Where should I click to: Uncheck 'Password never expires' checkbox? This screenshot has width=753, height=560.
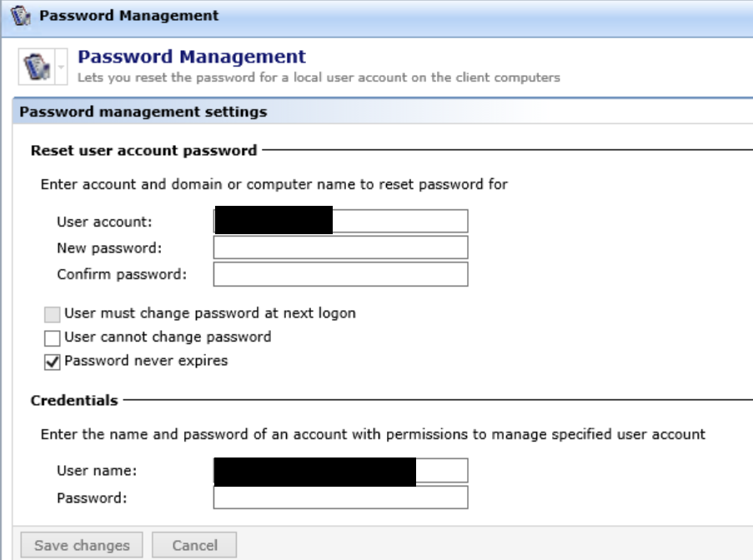tap(53, 362)
